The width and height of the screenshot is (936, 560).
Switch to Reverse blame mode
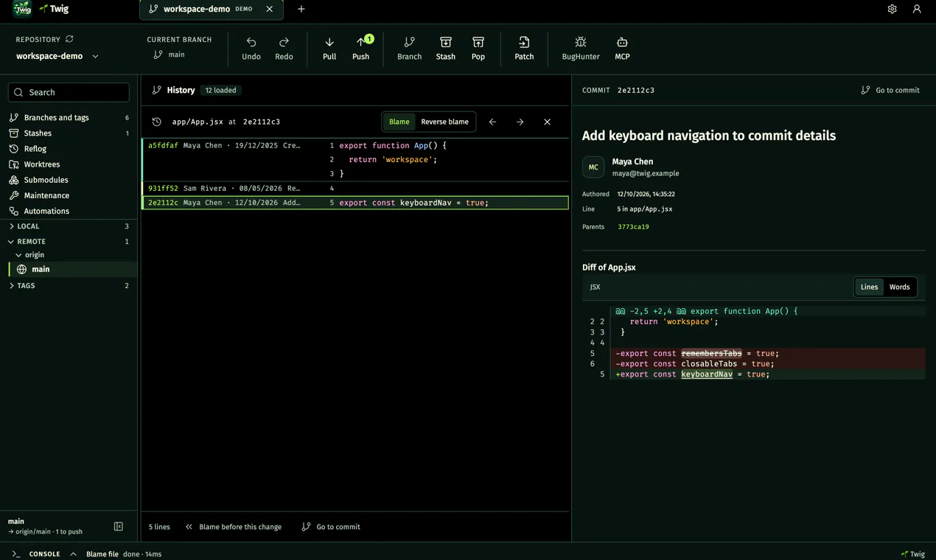pyautogui.click(x=444, y=122)
